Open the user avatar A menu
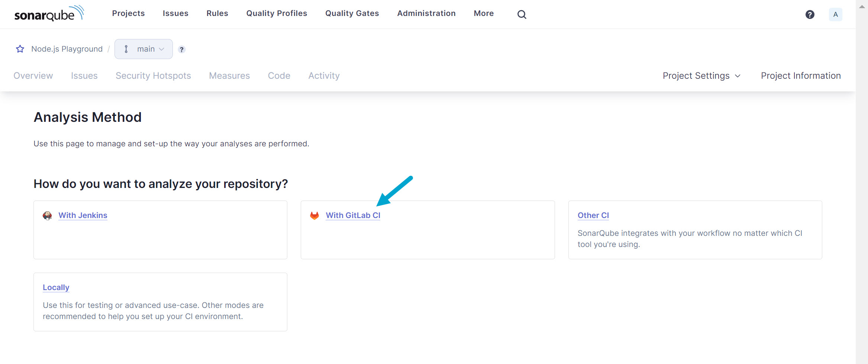 [835, 14]
